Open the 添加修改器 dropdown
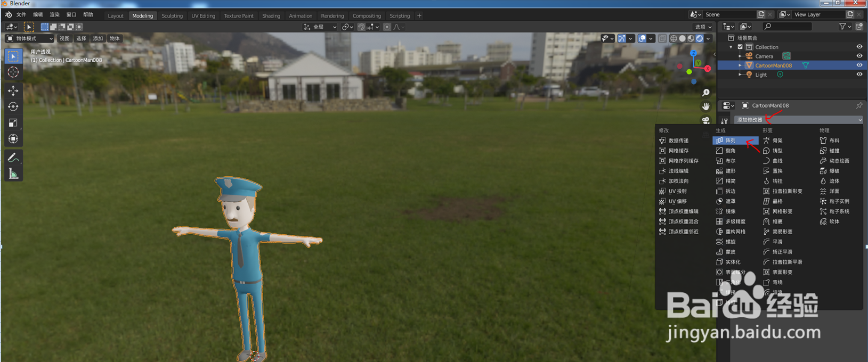 pos(798,120)
